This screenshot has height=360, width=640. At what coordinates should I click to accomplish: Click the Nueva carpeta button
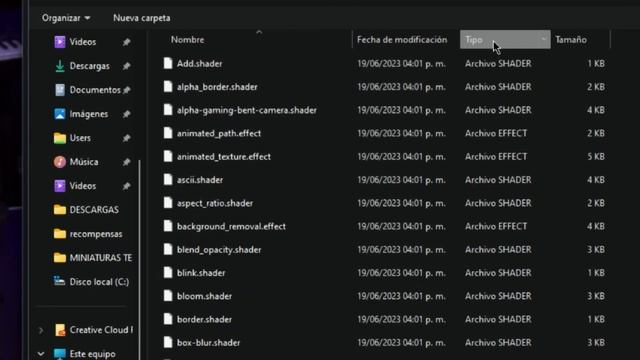[x=142, y=18]
